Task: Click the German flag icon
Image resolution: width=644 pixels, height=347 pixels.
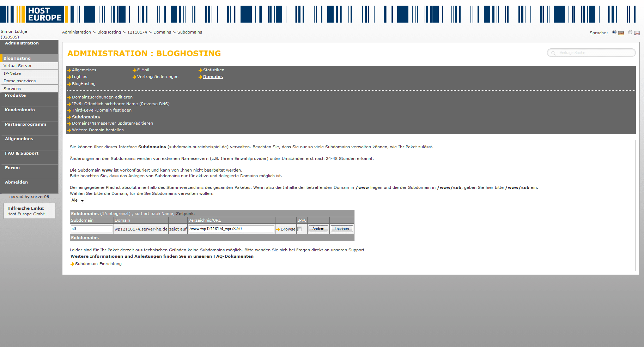Action: 621,33
